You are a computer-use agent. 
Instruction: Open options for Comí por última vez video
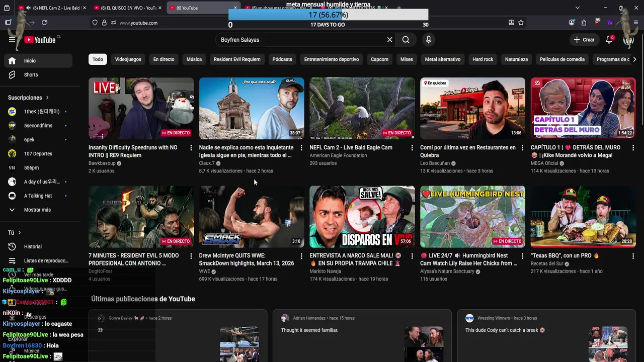[523, 148]
